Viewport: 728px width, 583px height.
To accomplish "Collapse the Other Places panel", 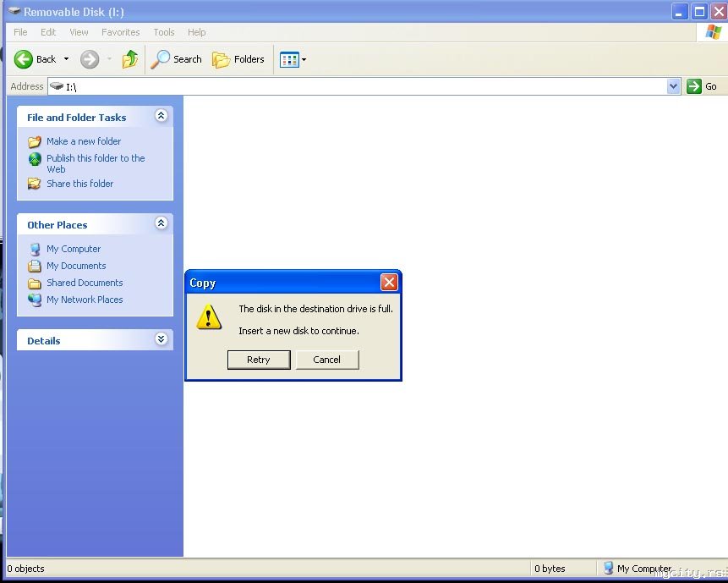I will 161,223.
